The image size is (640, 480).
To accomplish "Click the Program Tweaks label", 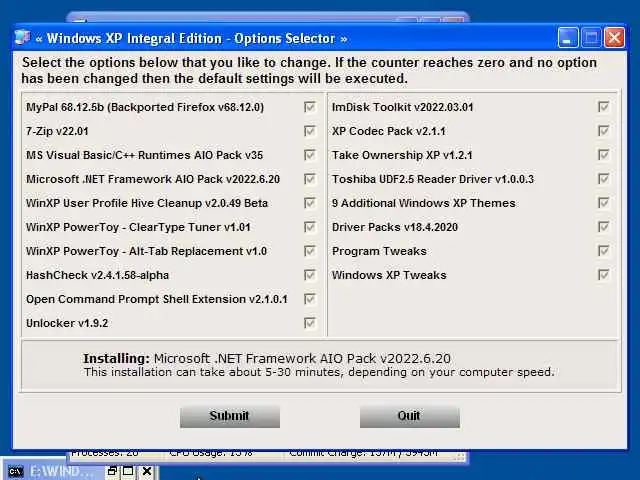I will 379,251.
